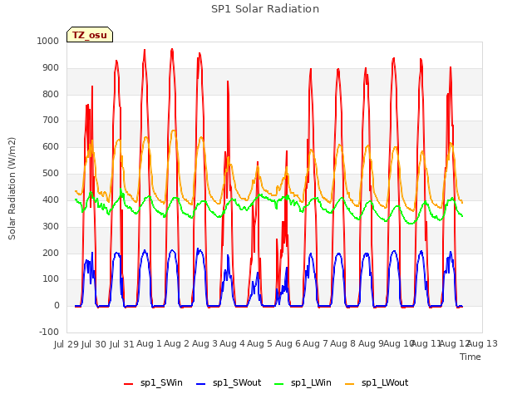Select the sp1_LWin legend label
This screenshot has height=399, width=532.
click(311, 382)
